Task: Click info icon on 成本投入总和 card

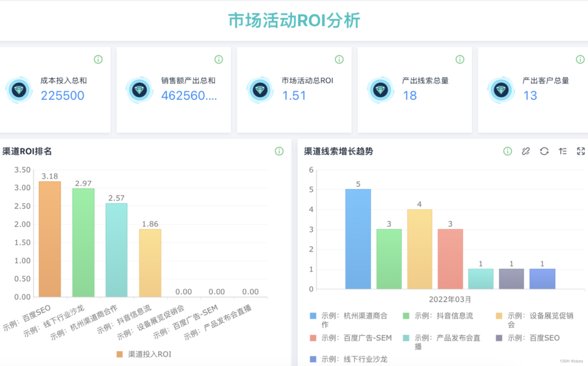Action: click(98, 59)
